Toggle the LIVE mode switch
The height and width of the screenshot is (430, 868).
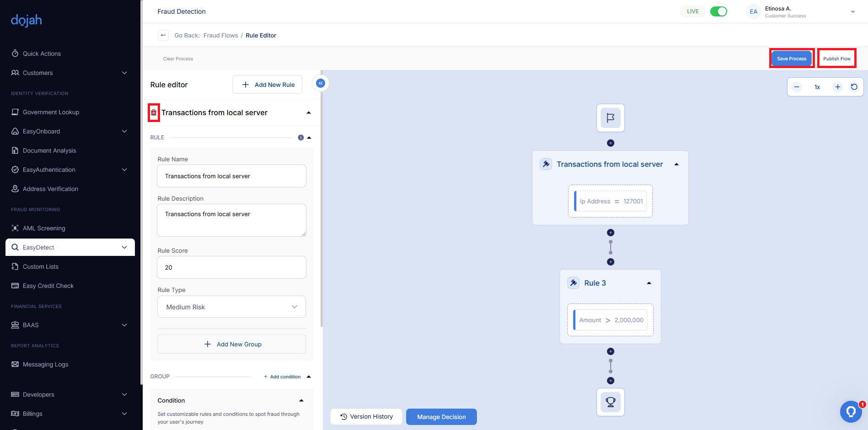click(x=718, y=11)
